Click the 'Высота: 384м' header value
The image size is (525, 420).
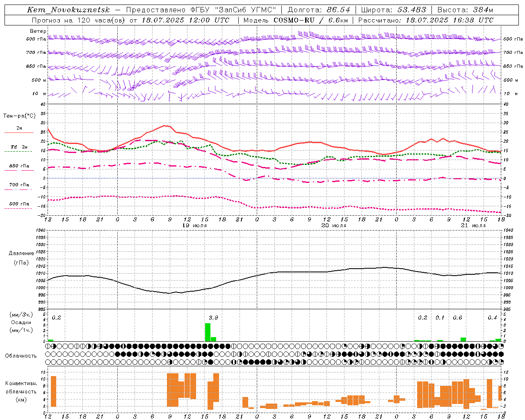(465, 10)
